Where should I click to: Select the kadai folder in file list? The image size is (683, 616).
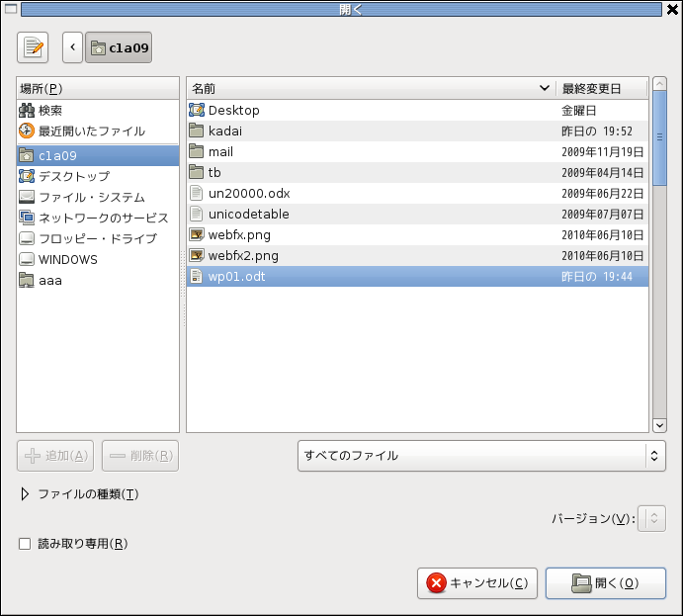(x=225, y=132)
